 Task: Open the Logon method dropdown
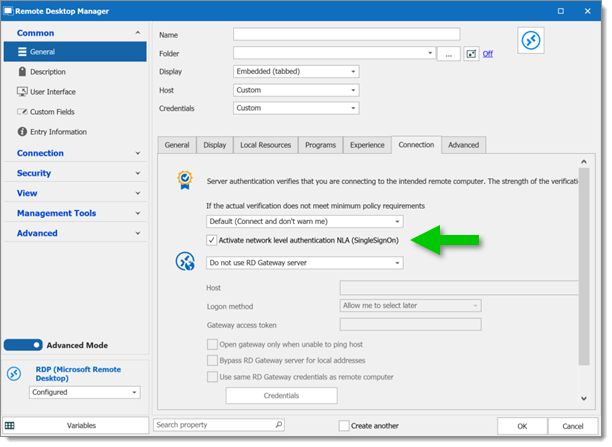(411, 306)
